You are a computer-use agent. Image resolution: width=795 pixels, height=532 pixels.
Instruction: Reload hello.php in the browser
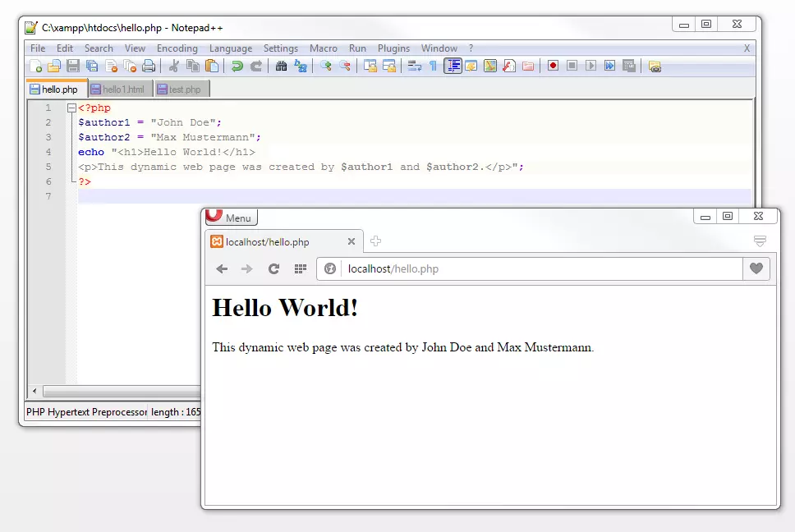(x=274, y=268)
